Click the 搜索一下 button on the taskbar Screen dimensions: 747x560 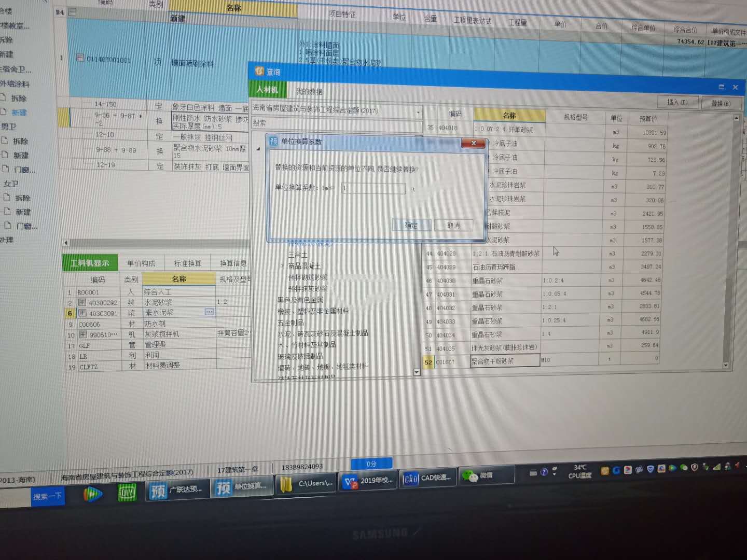[48, 497]
